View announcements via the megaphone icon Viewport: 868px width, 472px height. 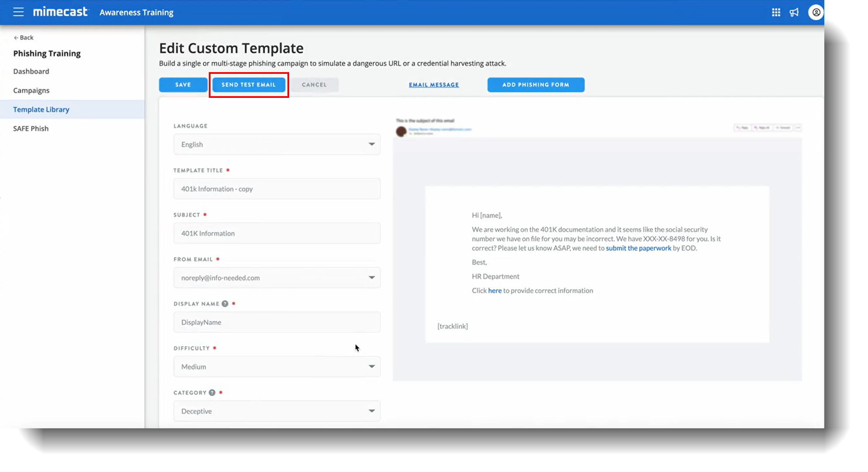point(794,12)
